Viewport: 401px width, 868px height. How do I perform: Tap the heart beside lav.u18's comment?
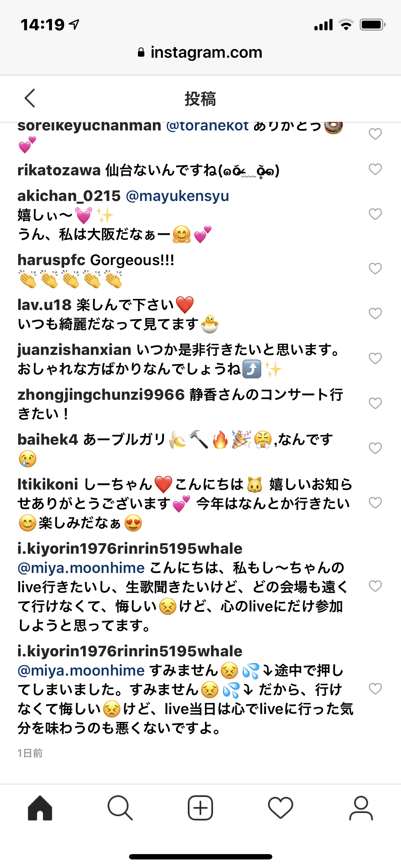375,314
